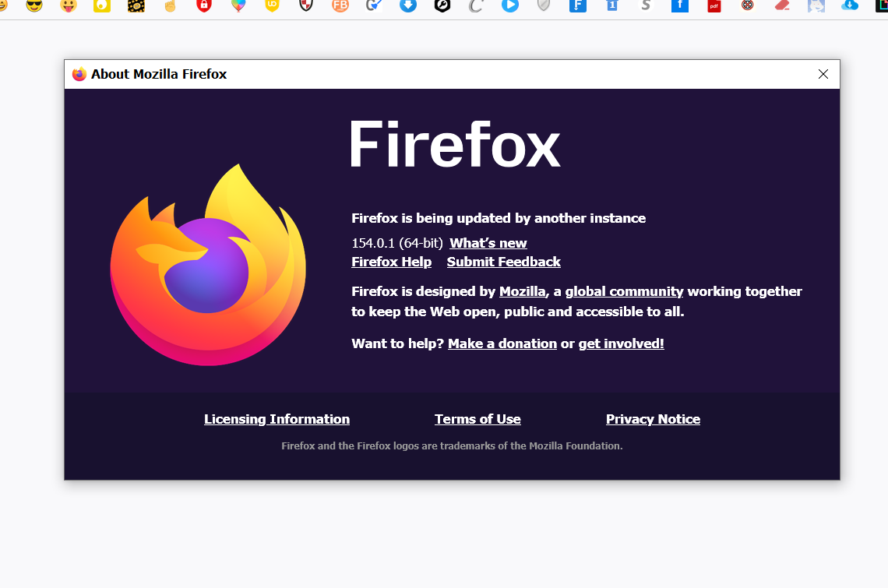Click the get involved! link
This screenshot has height=588, width=888.
622,343
